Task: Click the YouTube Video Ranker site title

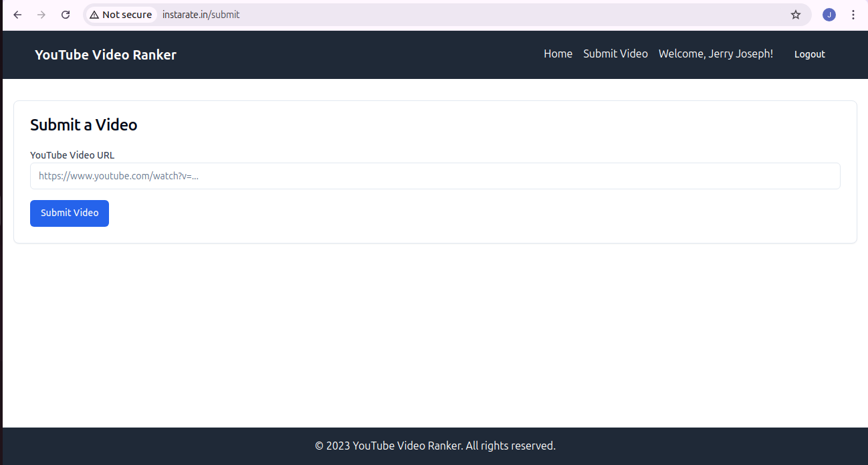Action: point(106,55)
